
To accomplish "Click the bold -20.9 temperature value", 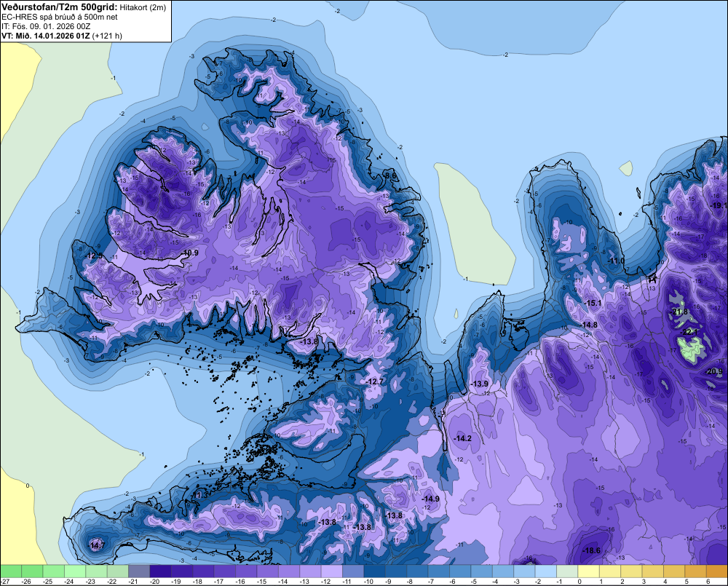I will [715, 371].
